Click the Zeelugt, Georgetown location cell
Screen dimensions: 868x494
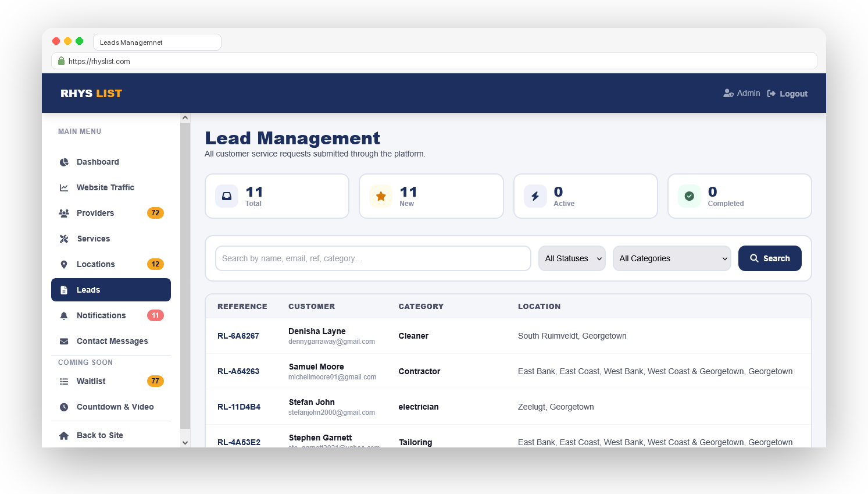[556, 407]
